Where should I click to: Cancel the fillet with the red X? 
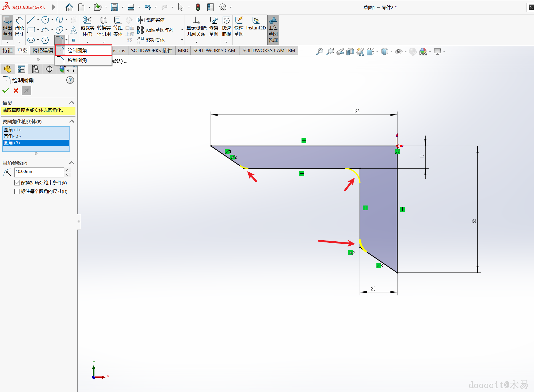(16, 90)
